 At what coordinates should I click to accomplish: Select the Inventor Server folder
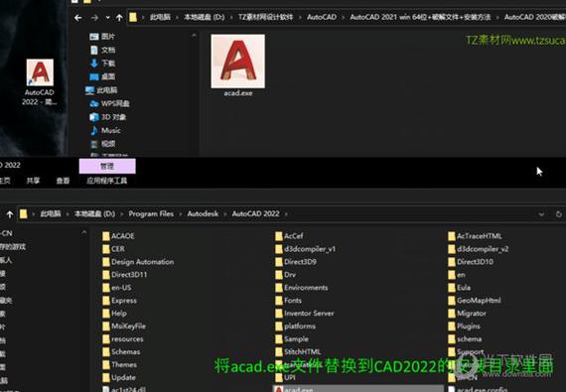coord(305,314)
